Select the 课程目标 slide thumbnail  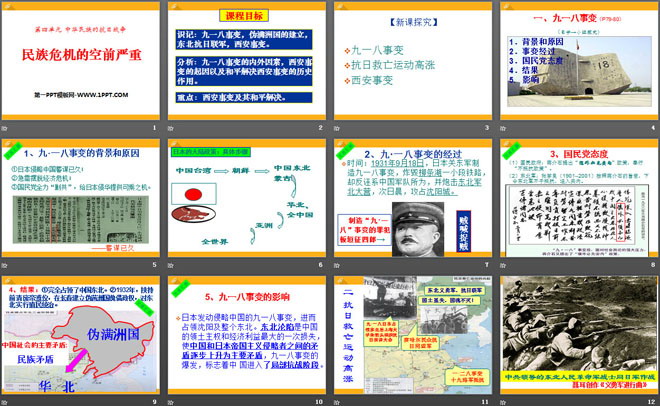(247, 61)
